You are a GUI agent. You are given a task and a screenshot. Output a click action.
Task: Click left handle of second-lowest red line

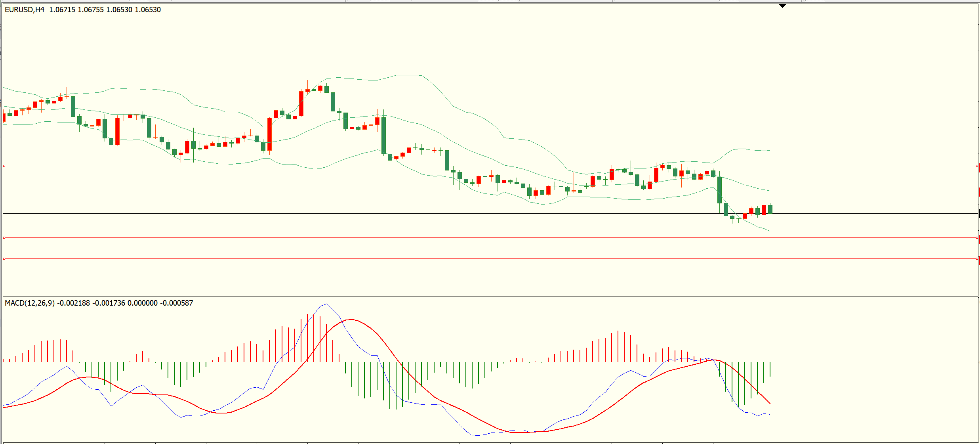coord(4,237)
